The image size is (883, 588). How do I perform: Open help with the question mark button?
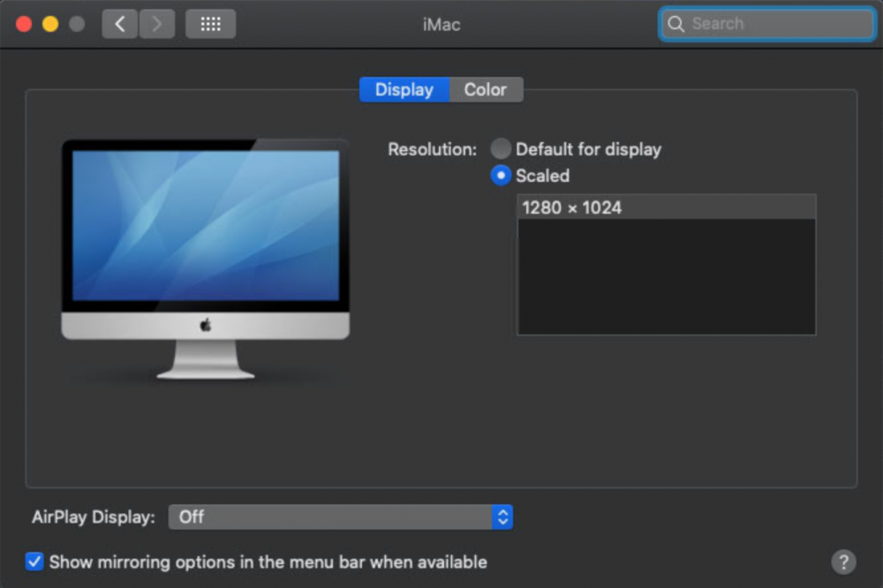coord(843,562)
